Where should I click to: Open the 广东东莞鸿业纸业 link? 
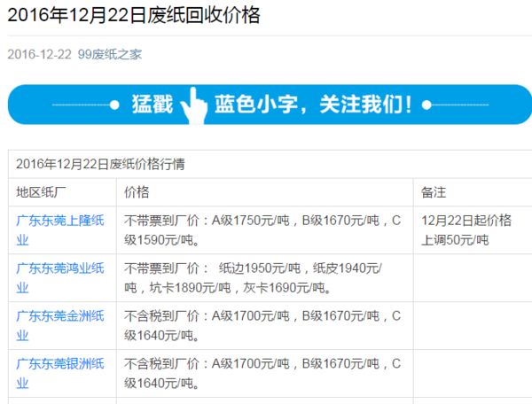[60, 278]
